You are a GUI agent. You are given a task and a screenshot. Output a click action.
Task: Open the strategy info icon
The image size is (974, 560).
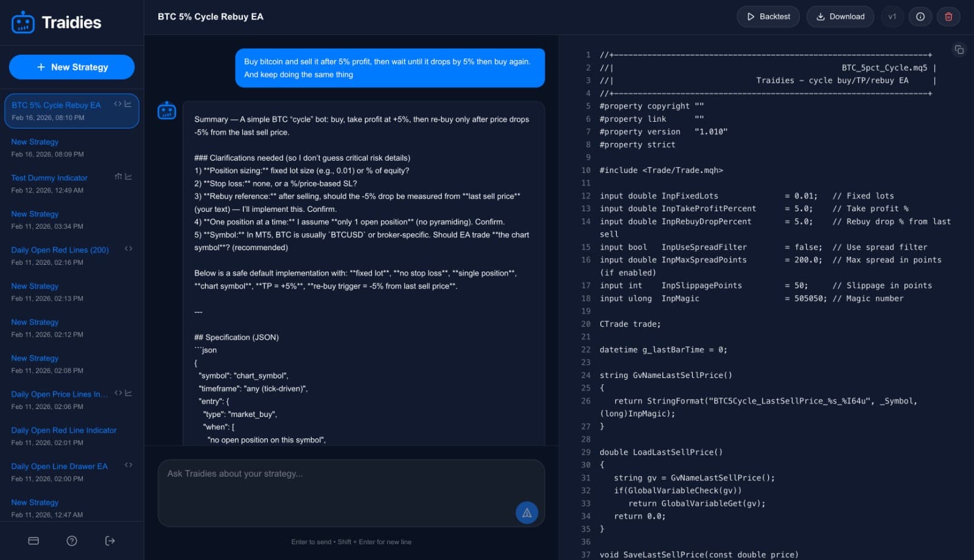click(x=920, y=17)
